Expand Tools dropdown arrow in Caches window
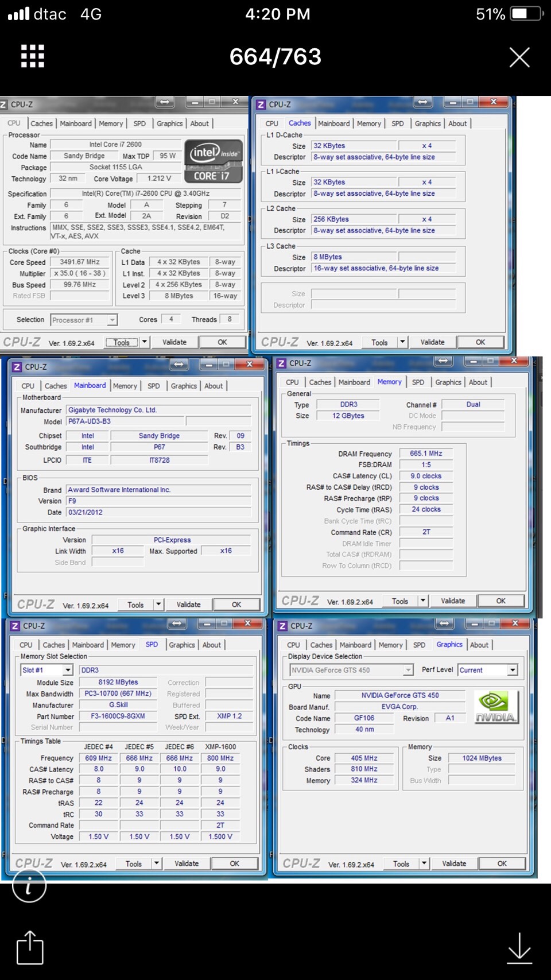Viewport: 551px width, 980px height. tap(403, 342)
